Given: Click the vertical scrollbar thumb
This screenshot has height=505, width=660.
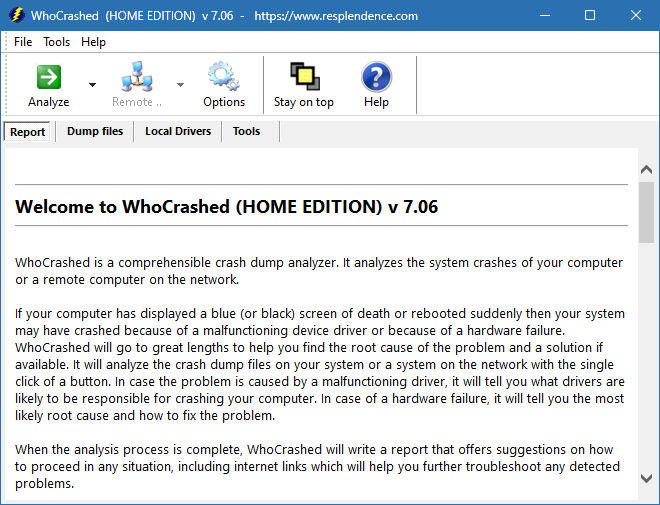Looking at the screenshot, I should 646,213.
